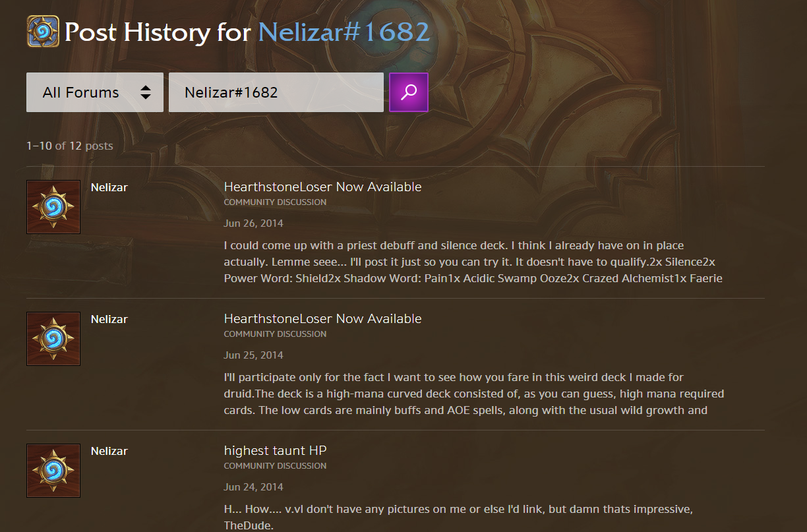Open the Jun 25 HearthstoneLoser Now Available thread
This screenshot has height=532, width=807.
click(x=322, y=319)
